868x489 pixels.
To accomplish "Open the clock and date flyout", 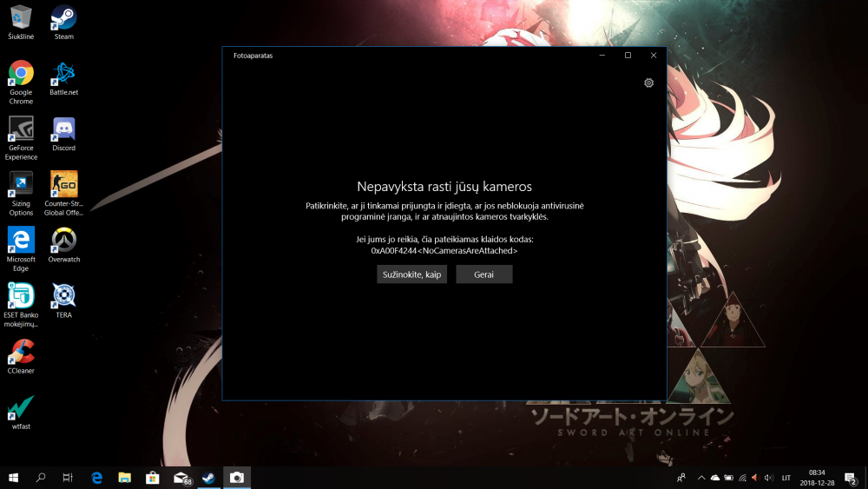I will tap(817, 478).
